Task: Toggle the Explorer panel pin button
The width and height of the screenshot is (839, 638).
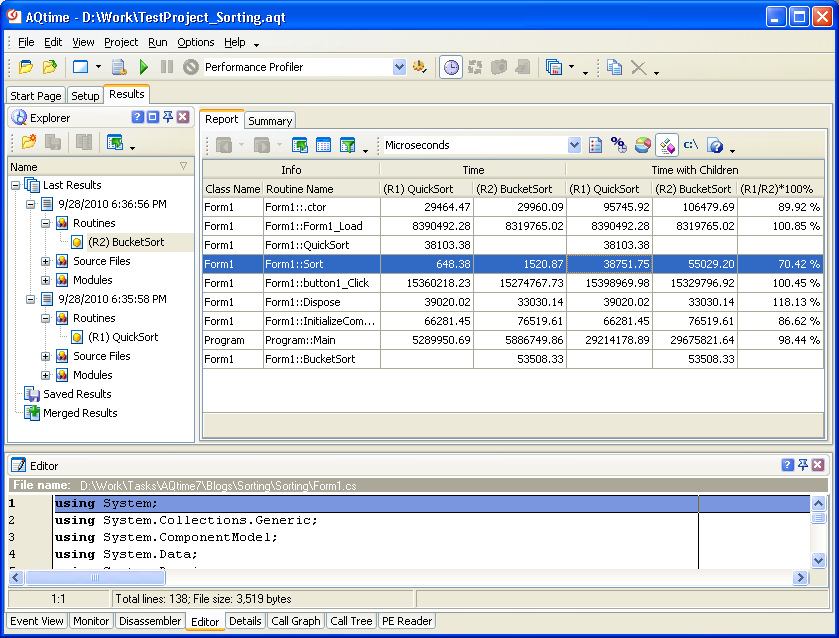Action: click(168, 117)
